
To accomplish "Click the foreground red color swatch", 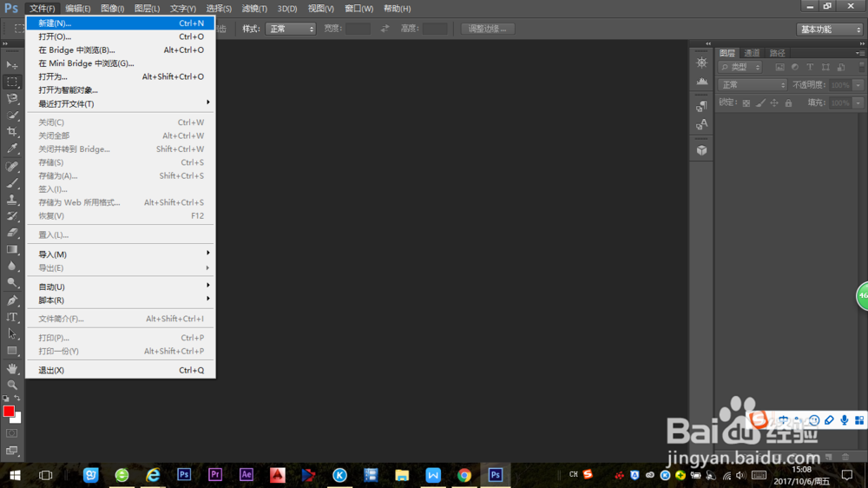I will pyautogui.click(x=9, y=411).
